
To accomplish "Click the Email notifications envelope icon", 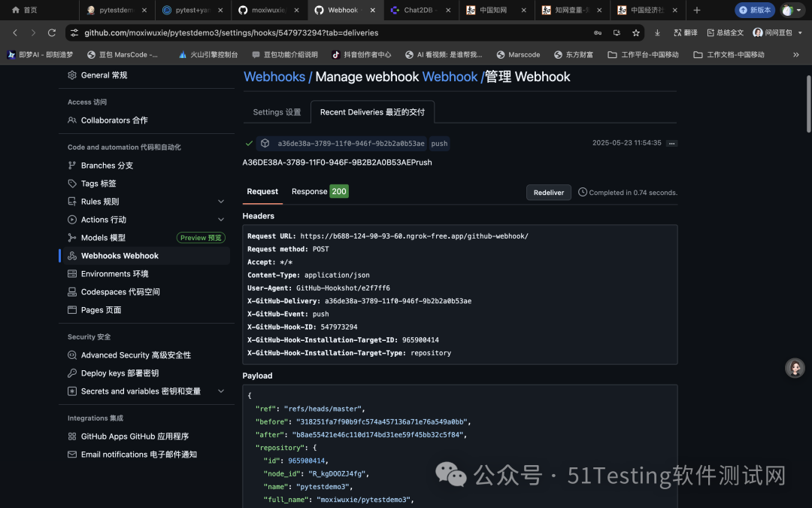I will (x=72, y=455).
